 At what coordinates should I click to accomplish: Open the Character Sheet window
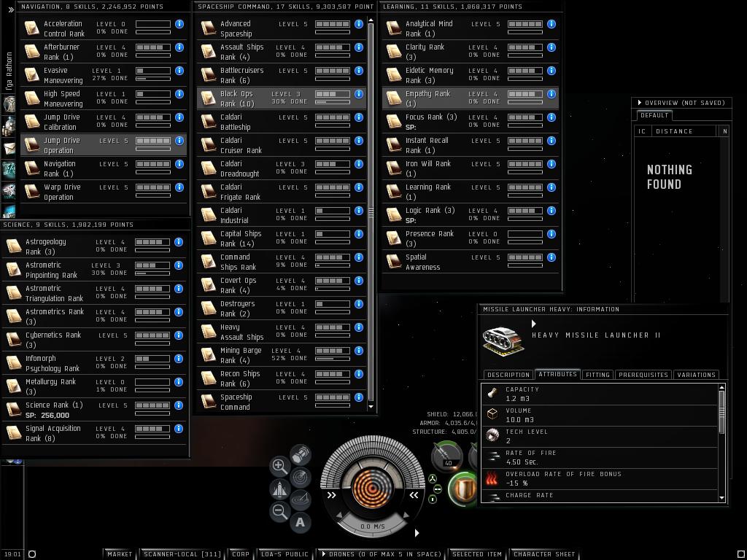pyautogui.click(x=544, y=554)
